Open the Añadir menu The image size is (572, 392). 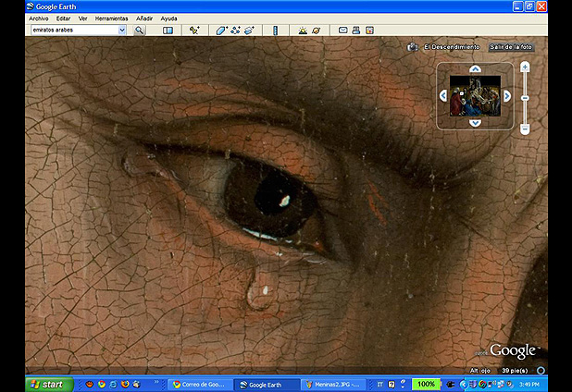tap(144, 18)
